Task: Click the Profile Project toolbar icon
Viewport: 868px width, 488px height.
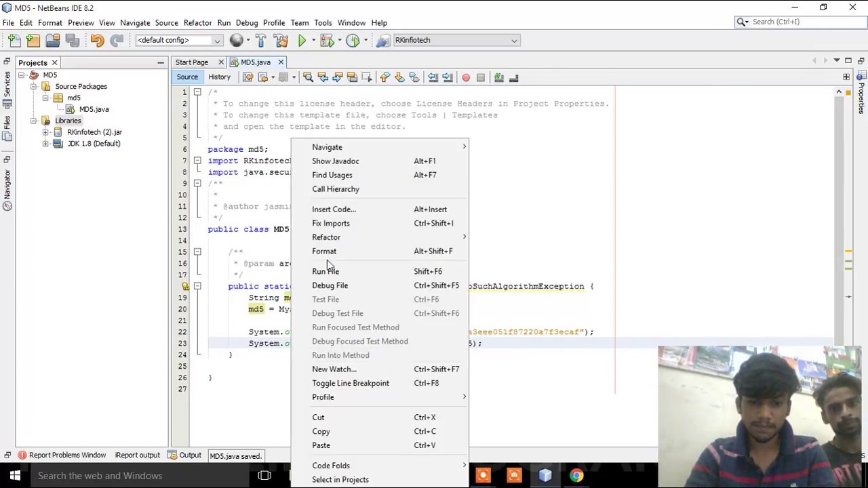Action: click(353, 41)
